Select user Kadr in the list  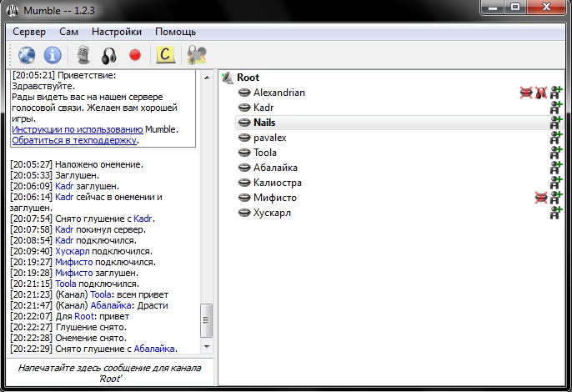[263, 108]
